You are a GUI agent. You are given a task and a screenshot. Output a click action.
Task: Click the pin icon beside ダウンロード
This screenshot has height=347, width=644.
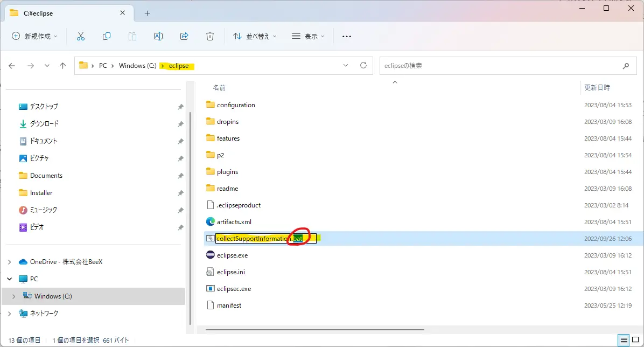click(180, 124)
